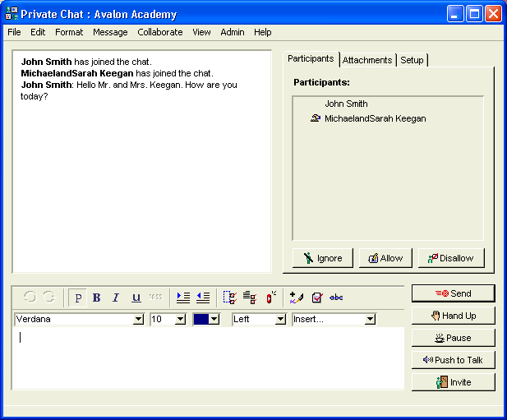This screenshot has width=507, height=420.
Task: Toggle italic text formatting
Action: pos(116,298)
